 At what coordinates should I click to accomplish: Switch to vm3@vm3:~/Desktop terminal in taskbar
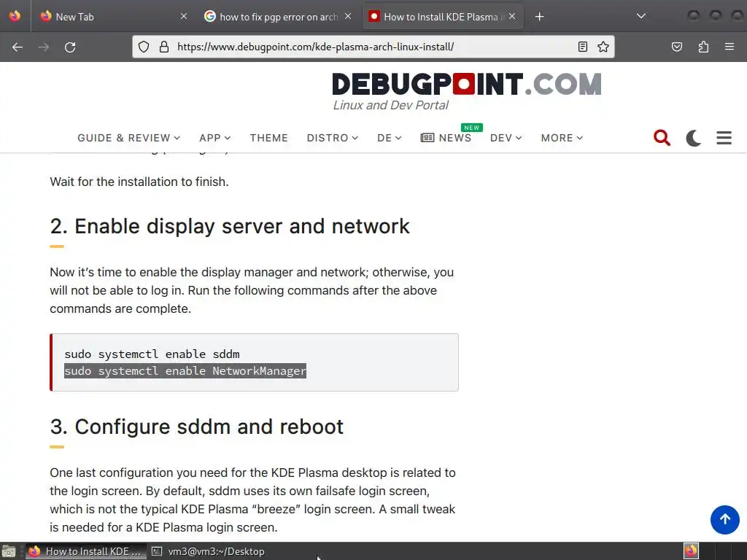(209, 551)
